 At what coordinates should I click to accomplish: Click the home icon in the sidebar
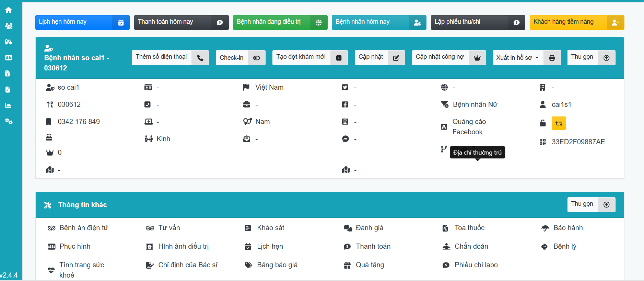pos(9,10)
